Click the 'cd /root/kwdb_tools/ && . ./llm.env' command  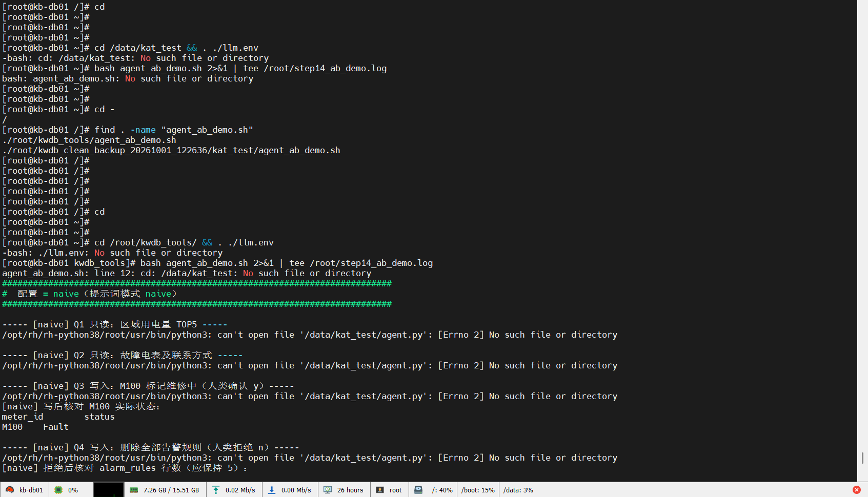tap(184, 242)
